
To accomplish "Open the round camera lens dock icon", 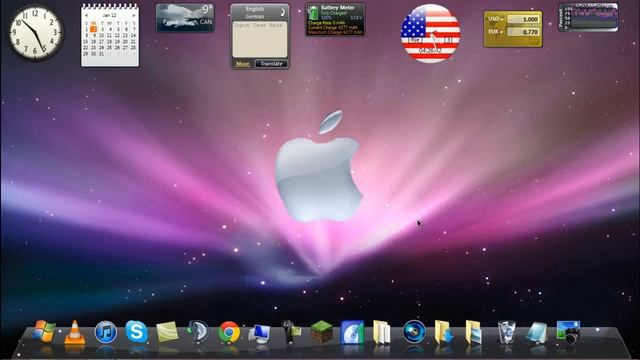I will point(414,331).
